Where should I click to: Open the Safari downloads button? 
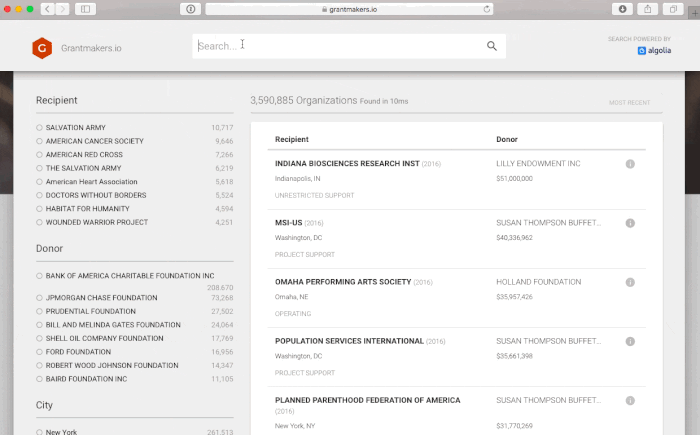(x=622, y=9)
